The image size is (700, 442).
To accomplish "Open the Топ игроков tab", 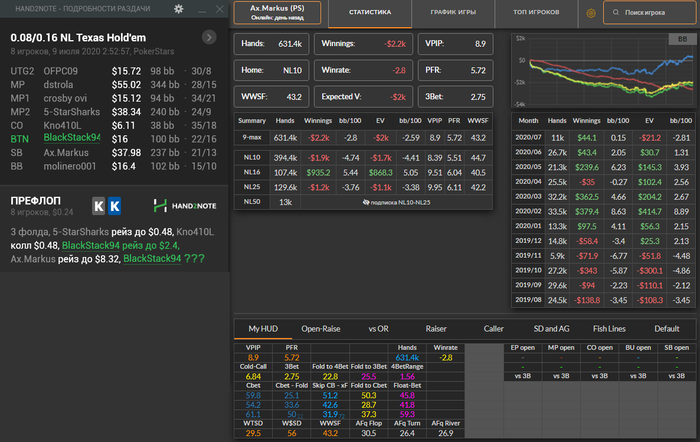I will pos(535,14).
